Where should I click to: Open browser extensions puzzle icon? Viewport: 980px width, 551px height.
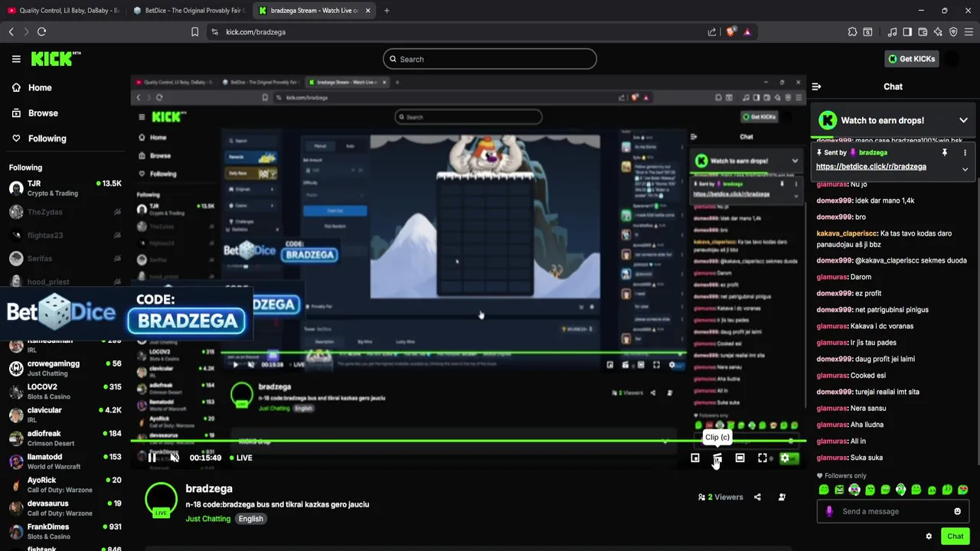pos(852,32)
